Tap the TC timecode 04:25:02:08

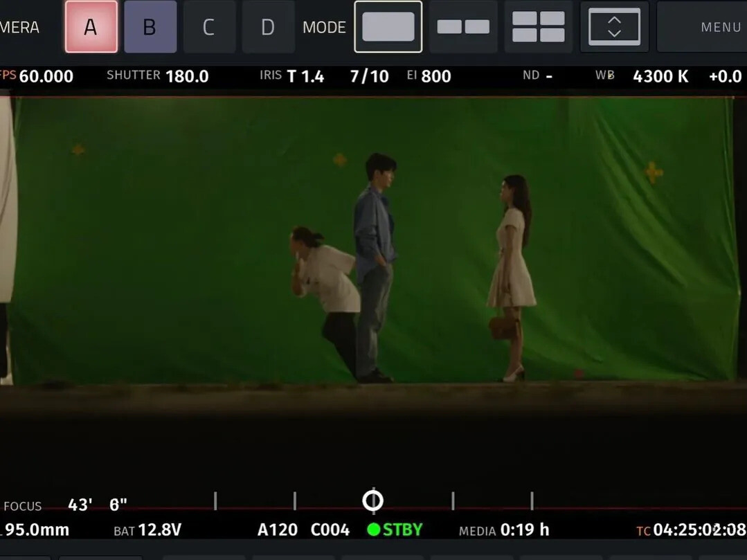click(x=691, y=530)
